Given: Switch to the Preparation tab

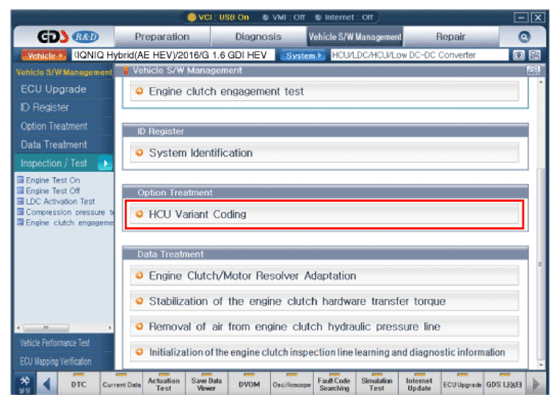Looking at the screenshot, I should click(162, 36).
